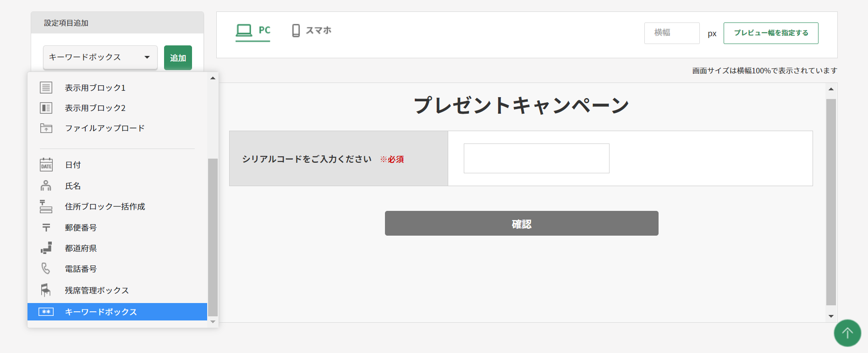Click preview pane scroll up arrow
868x353 pixels.
point(831,89)
